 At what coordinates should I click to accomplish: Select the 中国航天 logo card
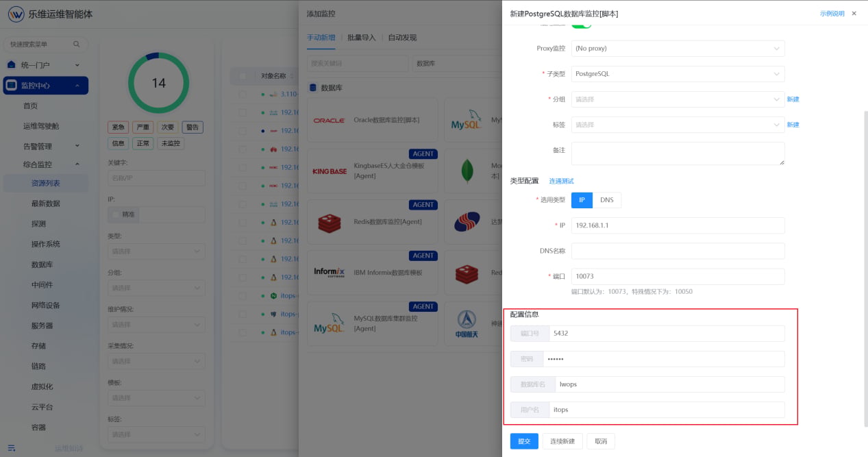[x=467, y=324]
